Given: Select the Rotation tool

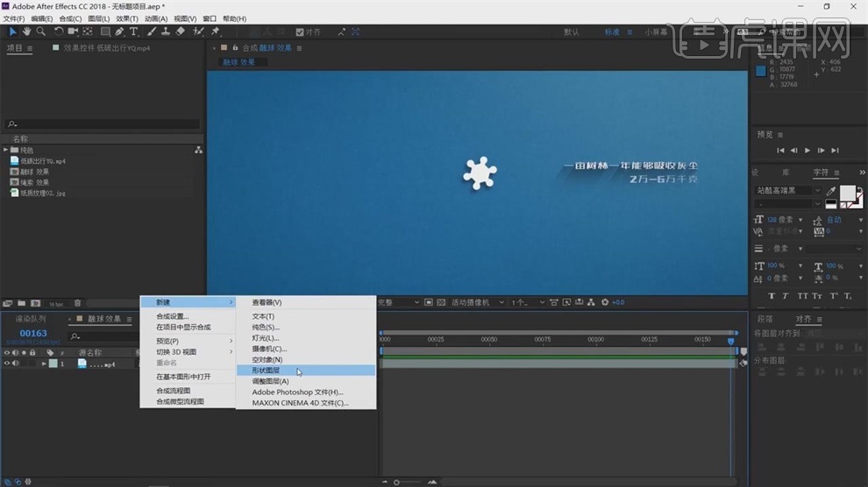Looking at the screenshot, I should point(59,32).
